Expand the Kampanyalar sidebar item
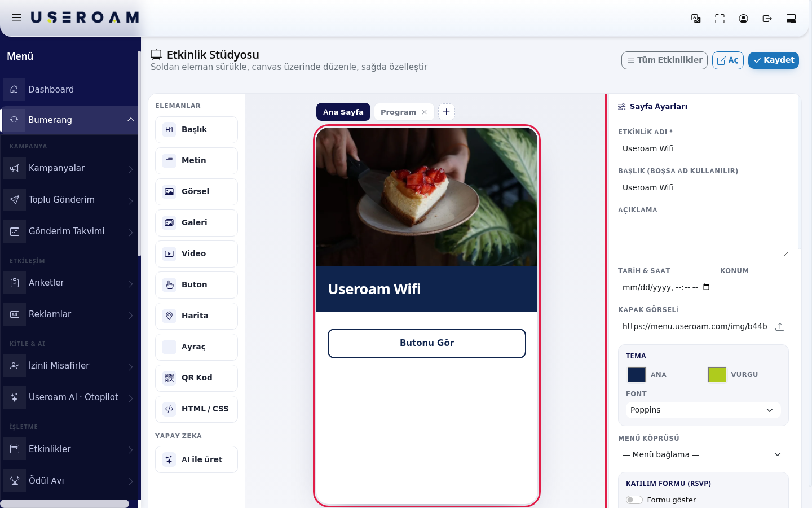 pos(69,168)
